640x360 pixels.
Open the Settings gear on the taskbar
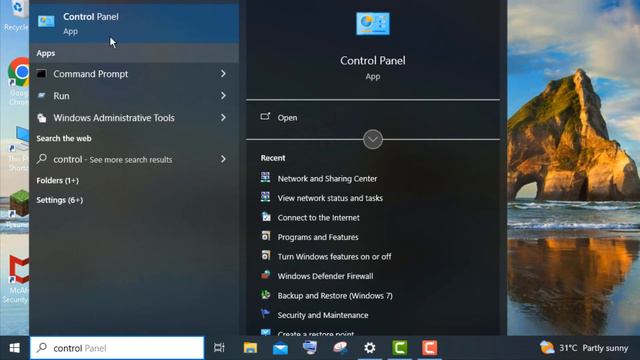pos(370,348)
